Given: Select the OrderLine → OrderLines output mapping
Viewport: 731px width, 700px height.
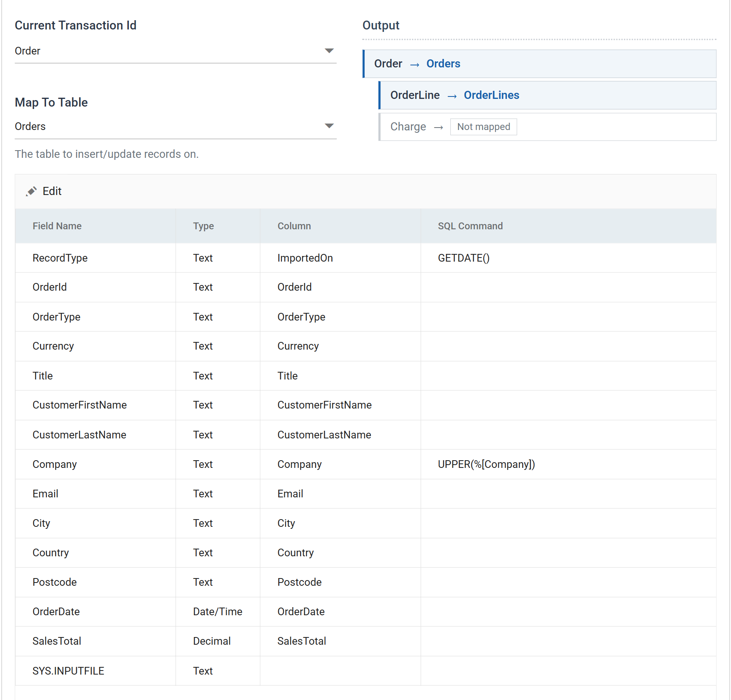Looking at the screenshot, I should 547,95.
